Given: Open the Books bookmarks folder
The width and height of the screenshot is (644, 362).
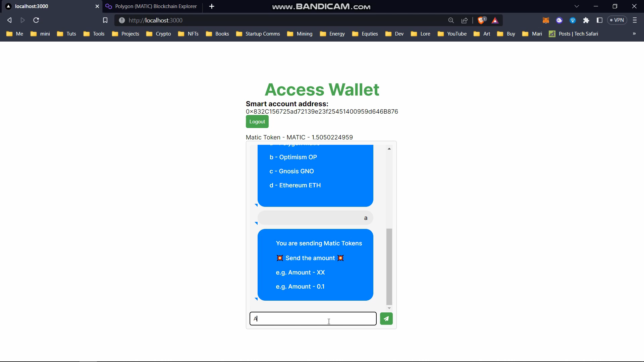Looking at the screenshot, I should pos(217,34).
